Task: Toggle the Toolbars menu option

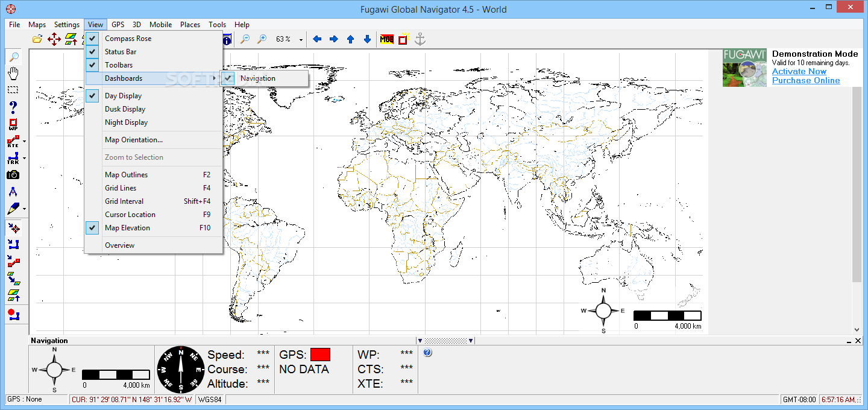Action: tap(154, 65)
